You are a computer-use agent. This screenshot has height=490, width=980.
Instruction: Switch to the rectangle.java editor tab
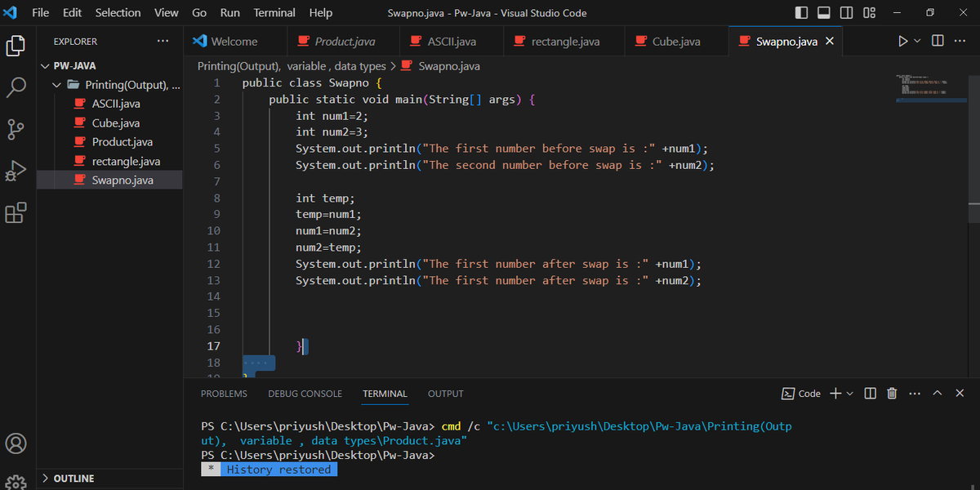(564, 42)
